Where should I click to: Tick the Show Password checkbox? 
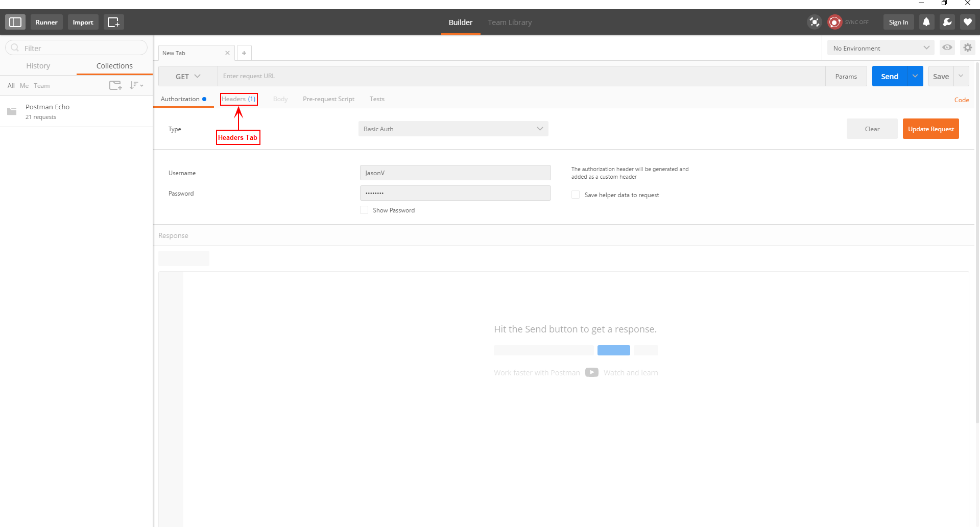(x=364, y=210)
